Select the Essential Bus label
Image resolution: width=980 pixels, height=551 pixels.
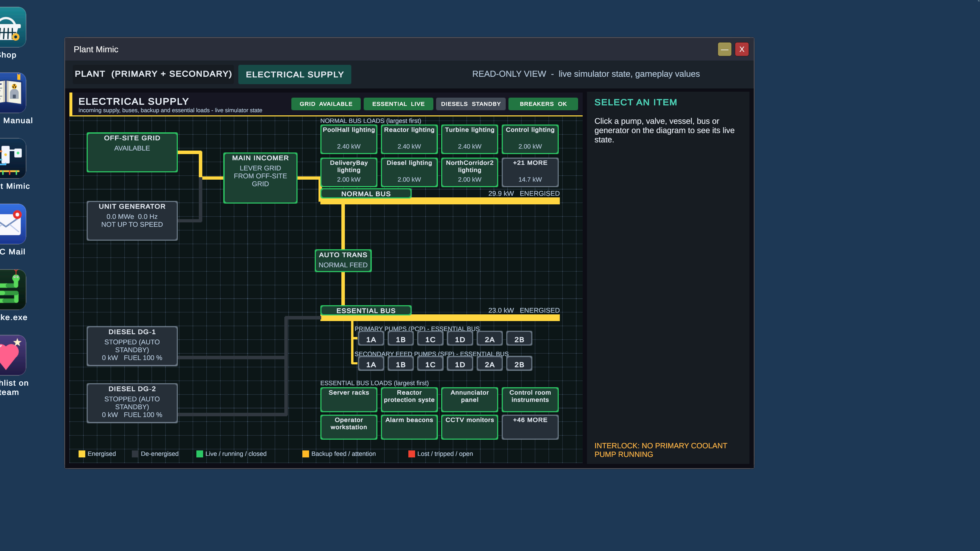366,311
